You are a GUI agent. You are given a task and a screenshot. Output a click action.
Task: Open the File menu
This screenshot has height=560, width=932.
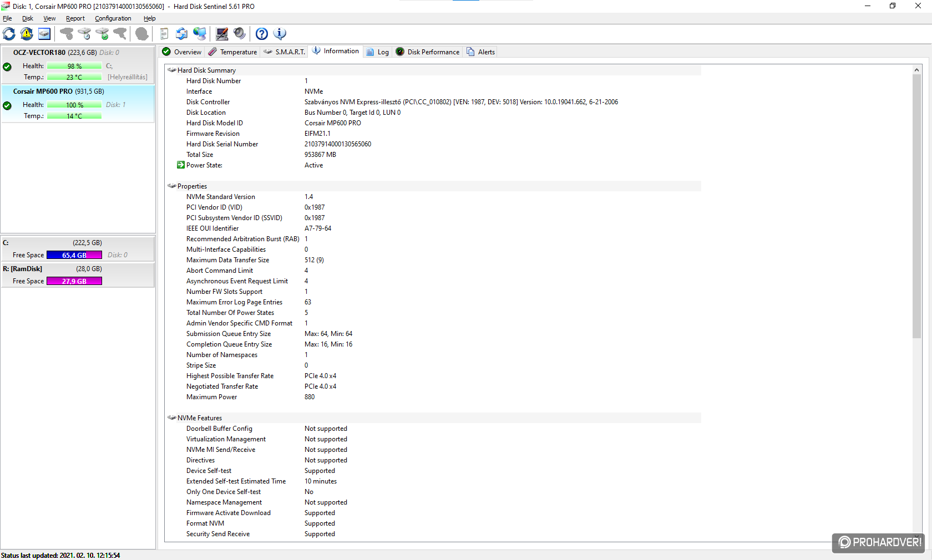click(7, 18)
